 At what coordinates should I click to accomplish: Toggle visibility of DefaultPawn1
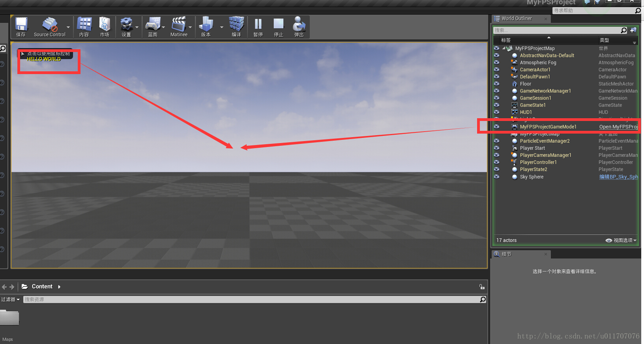[x=496, y=77]
